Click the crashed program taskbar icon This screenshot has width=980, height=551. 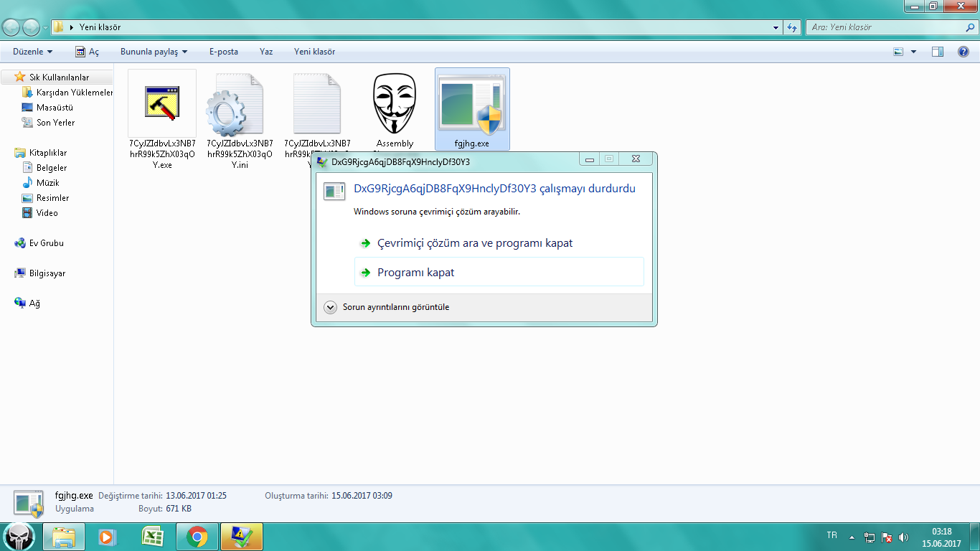click(242, 537)
